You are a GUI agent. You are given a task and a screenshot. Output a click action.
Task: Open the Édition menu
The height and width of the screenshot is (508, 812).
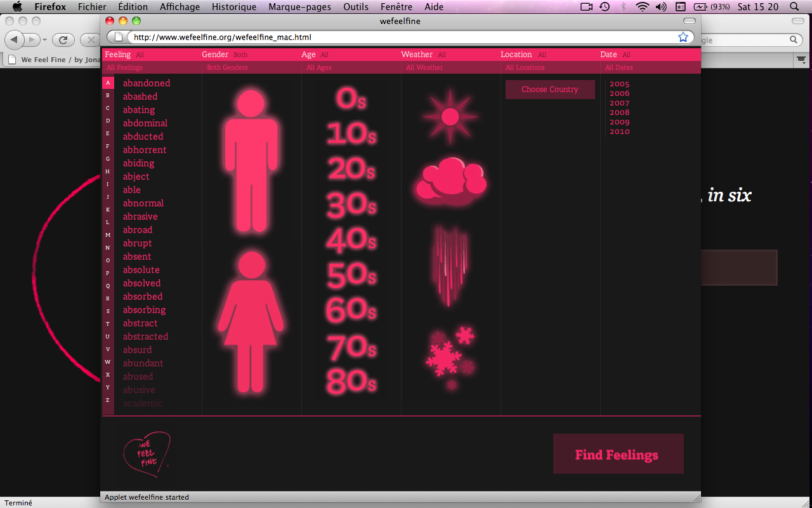[x=133, y=6]
